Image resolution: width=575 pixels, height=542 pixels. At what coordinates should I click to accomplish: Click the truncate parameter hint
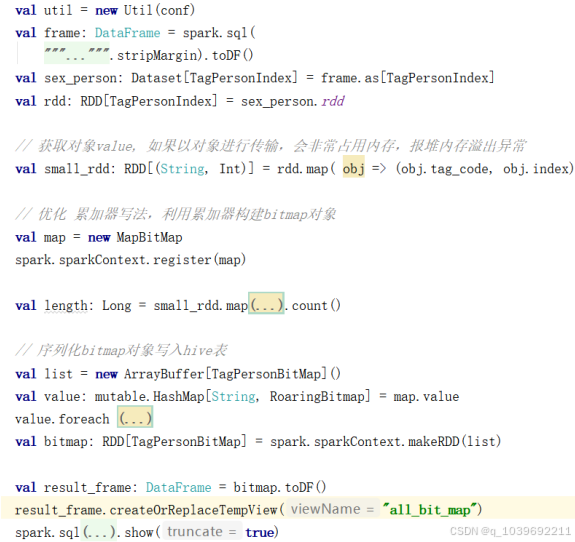(202, 531)
